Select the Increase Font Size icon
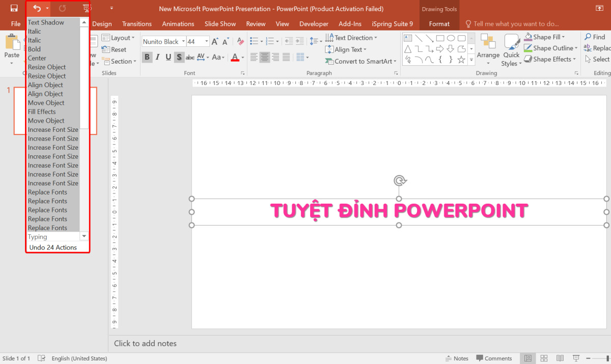 214,41
